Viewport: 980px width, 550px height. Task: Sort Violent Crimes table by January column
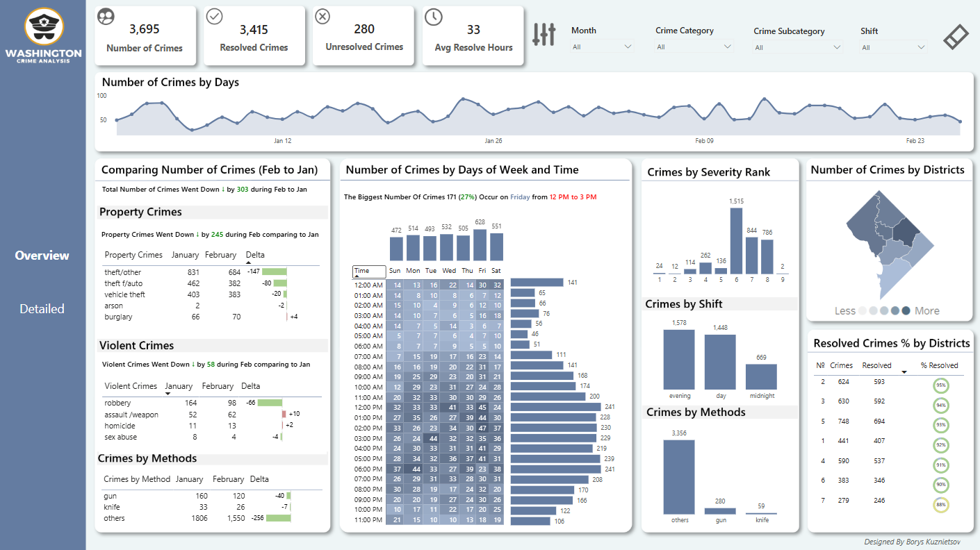pos(179,386)
